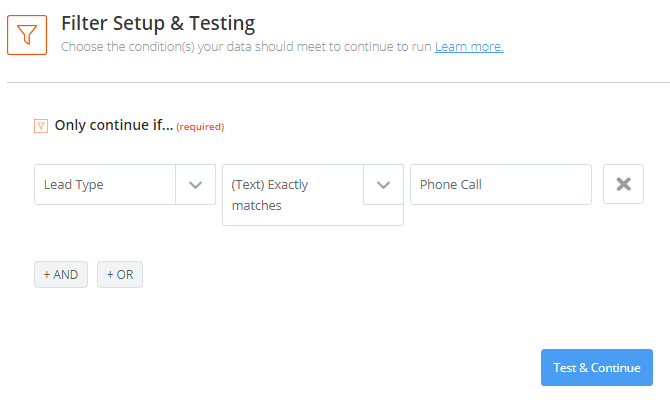Click the Choose the condition(s) description text
Viewport: 670px width, 400px height.
(246, 47)
